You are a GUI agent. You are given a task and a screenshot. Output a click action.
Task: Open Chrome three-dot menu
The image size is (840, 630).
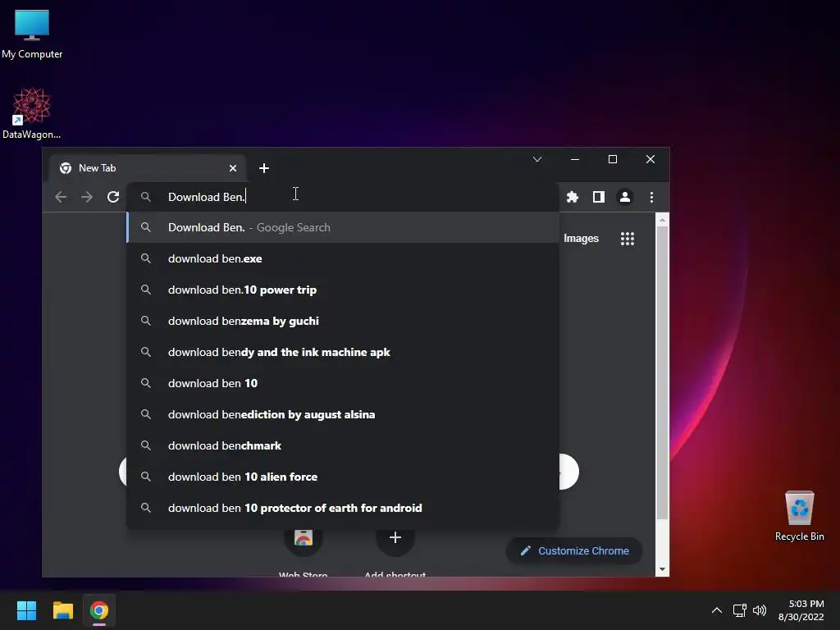[x=651, y=197]
